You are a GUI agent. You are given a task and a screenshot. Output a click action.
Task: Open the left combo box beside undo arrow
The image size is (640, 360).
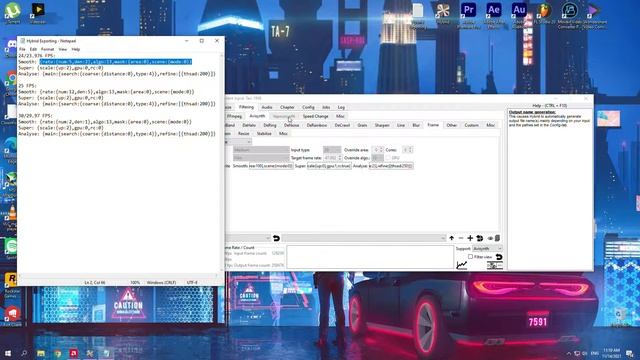248,238
